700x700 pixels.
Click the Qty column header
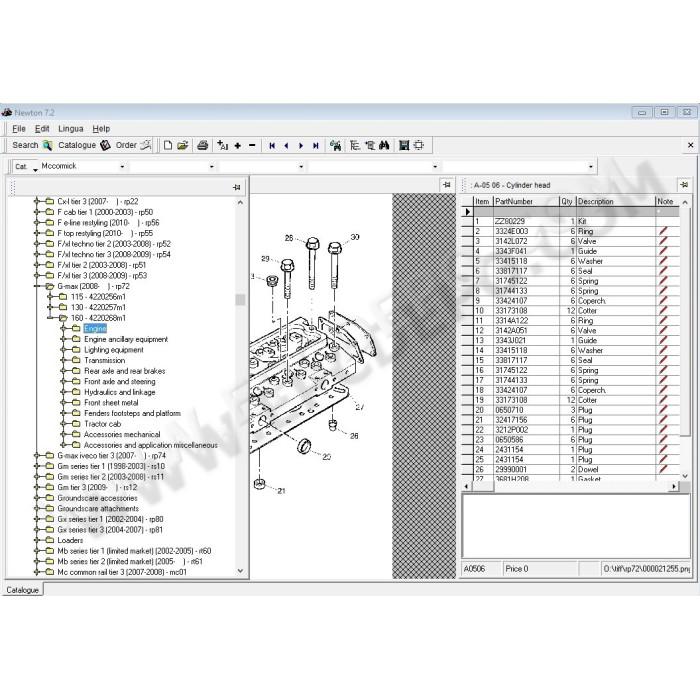[567, 201]
